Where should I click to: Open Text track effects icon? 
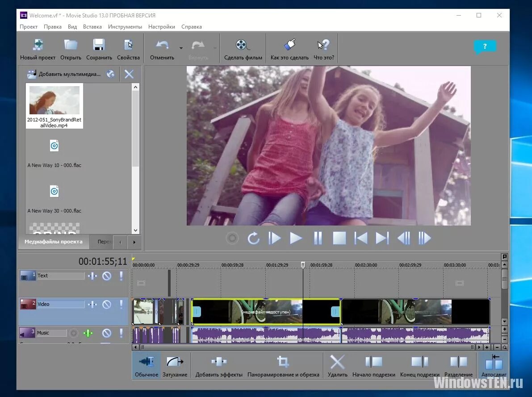pyautogui.click(x=92, y=276)
